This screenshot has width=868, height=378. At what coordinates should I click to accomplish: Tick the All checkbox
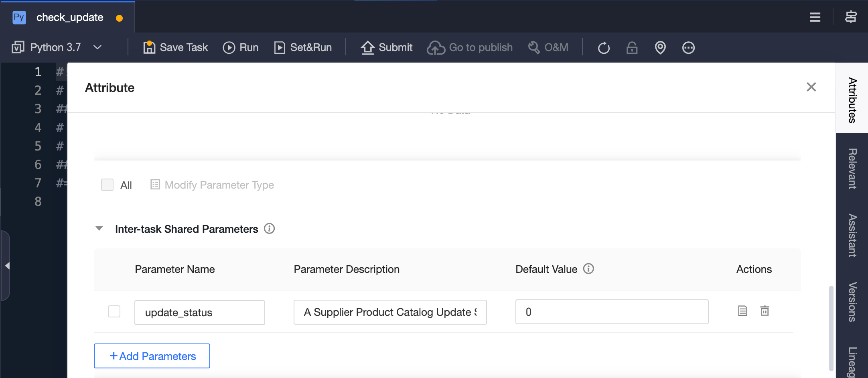tap(107, 185)
